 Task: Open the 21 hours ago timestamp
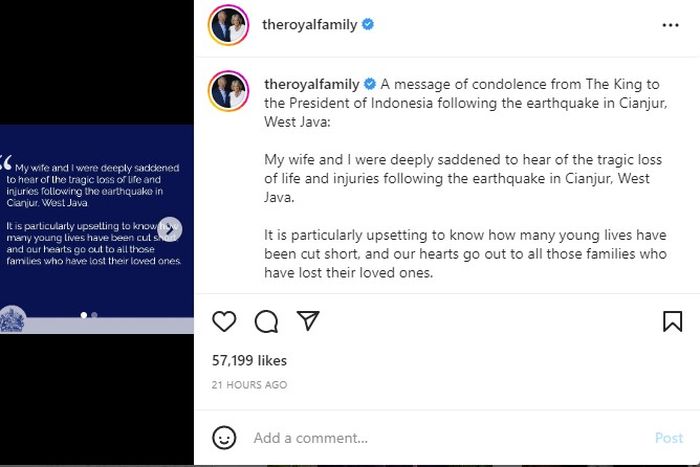click(249, 385)
